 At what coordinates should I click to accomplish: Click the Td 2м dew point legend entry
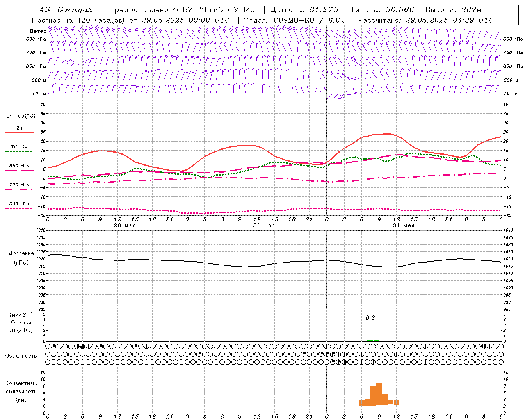click(19, 147)
